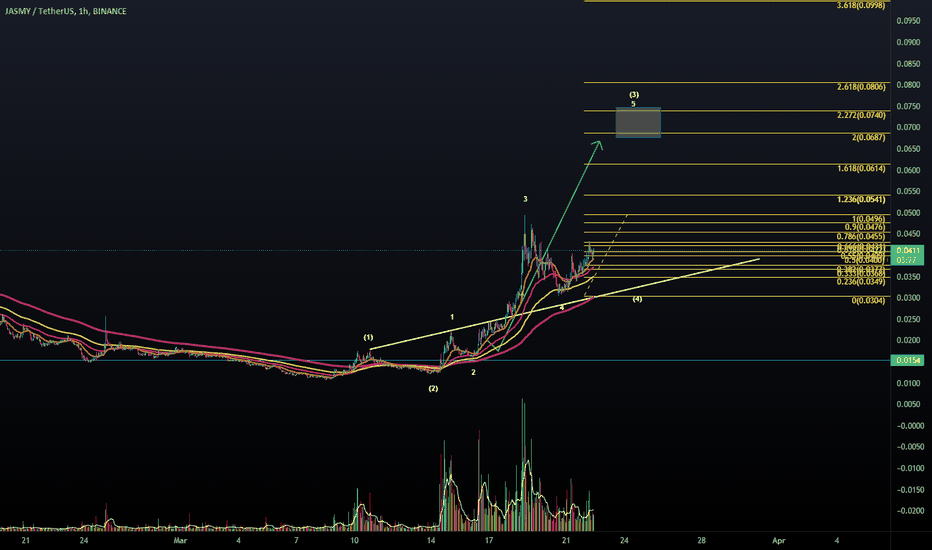Click the 0.0900 price axis label

908,42
